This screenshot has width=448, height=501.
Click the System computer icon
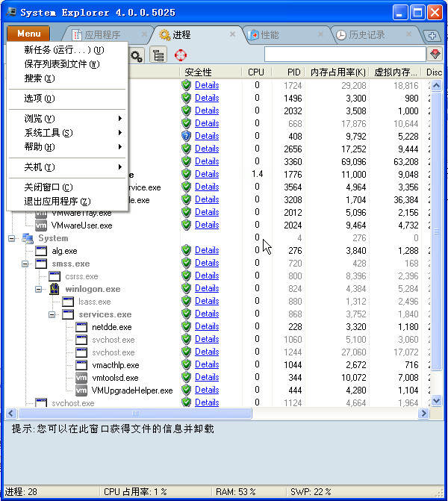tap(28, 238)
